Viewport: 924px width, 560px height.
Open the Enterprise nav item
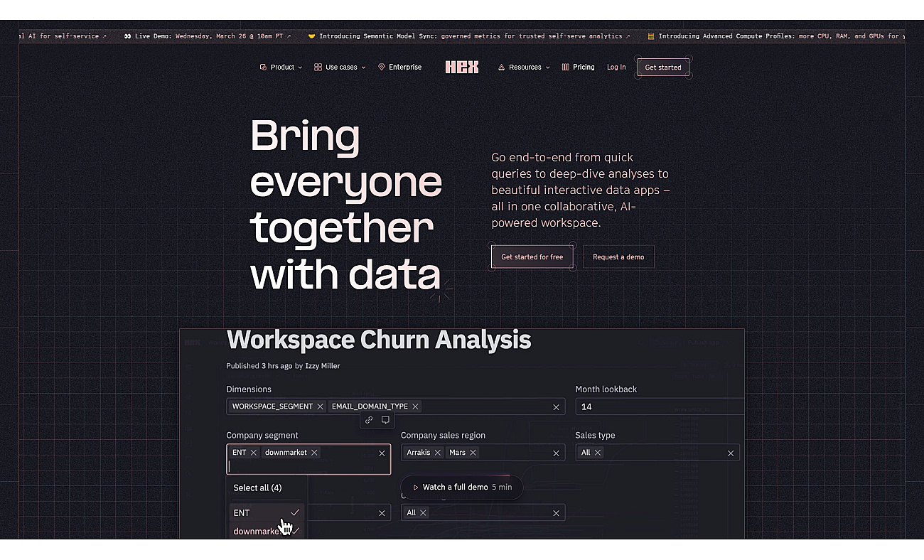399,67
